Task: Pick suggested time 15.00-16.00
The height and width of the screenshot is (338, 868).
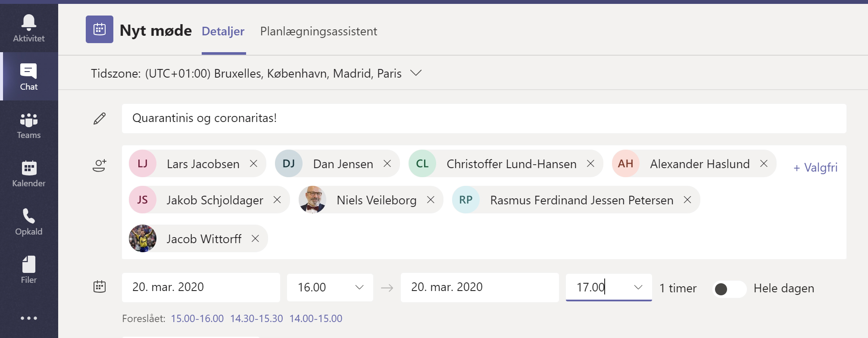Action: pos(197,319)
